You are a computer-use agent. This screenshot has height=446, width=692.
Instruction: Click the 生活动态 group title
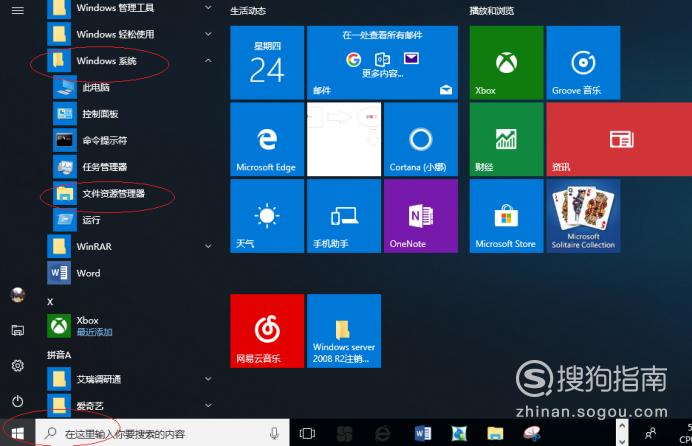pos(248,11)
